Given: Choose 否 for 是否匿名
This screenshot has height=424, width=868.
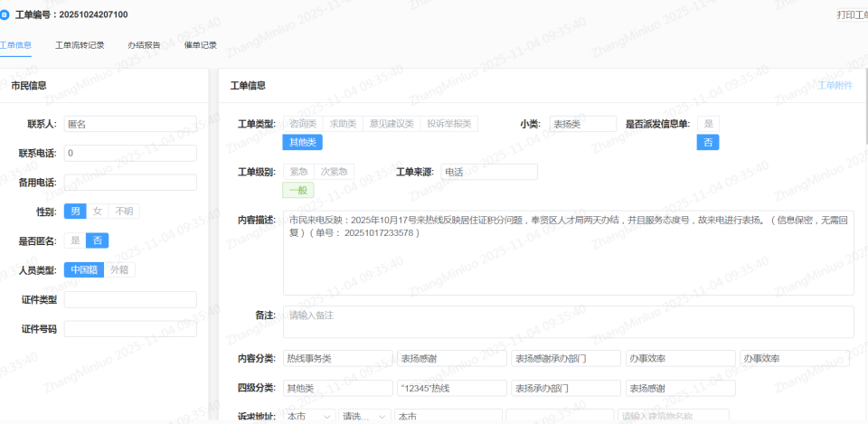Looking at the screenshot, I should pos(98,240).
